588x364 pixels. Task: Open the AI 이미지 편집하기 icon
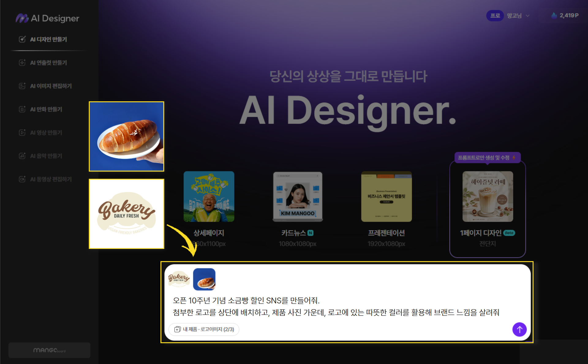[x=22, y=86]
